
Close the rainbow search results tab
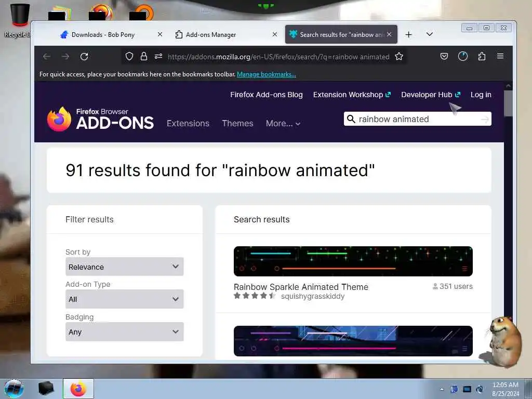389,34
